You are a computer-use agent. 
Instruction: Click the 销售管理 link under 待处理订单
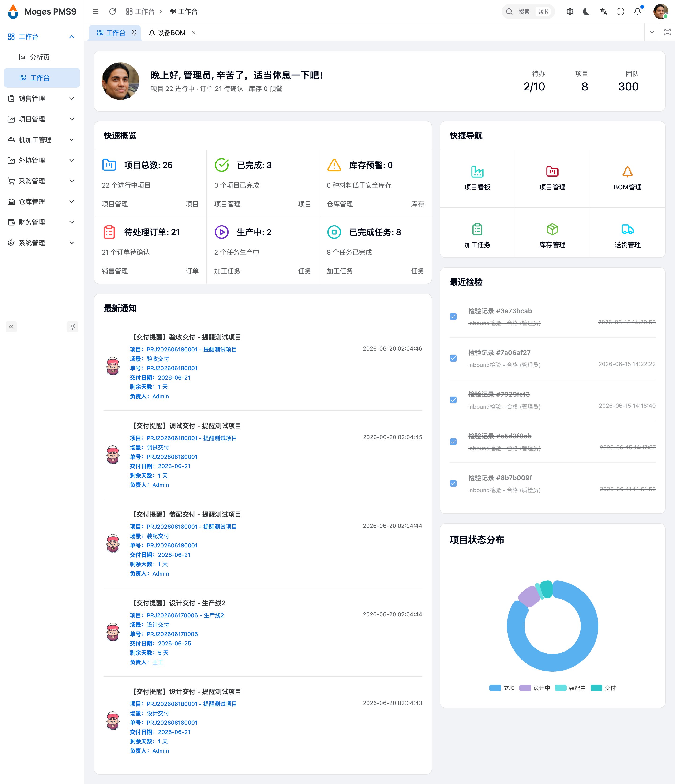point(115,271)
